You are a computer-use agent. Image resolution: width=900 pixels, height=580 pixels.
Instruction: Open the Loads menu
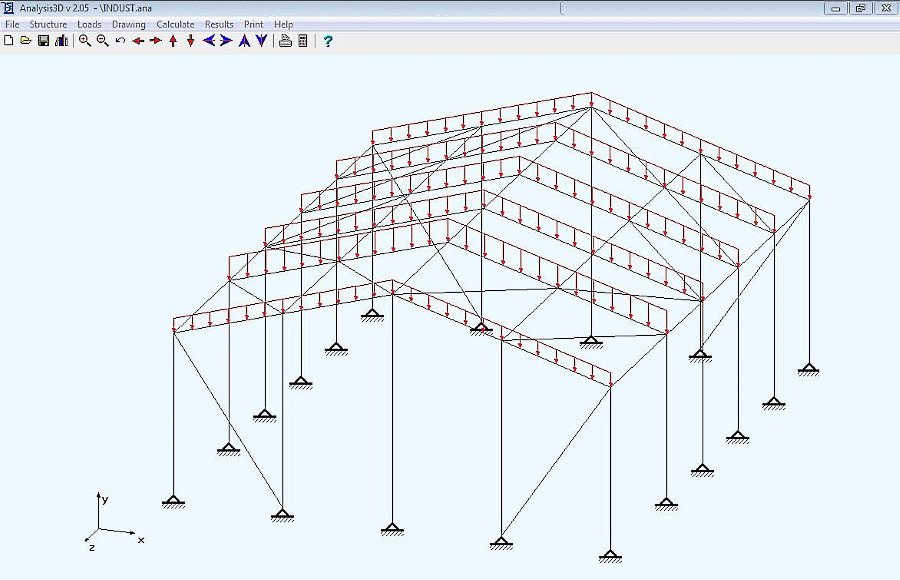pyautogui.click(x=90, y=24)
